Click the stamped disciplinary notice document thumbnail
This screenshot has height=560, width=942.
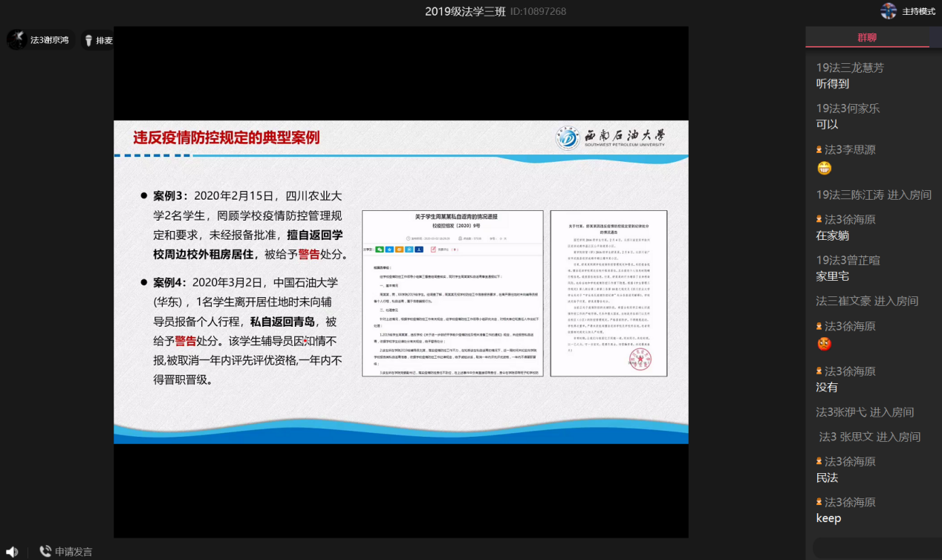tap(608, 293)
